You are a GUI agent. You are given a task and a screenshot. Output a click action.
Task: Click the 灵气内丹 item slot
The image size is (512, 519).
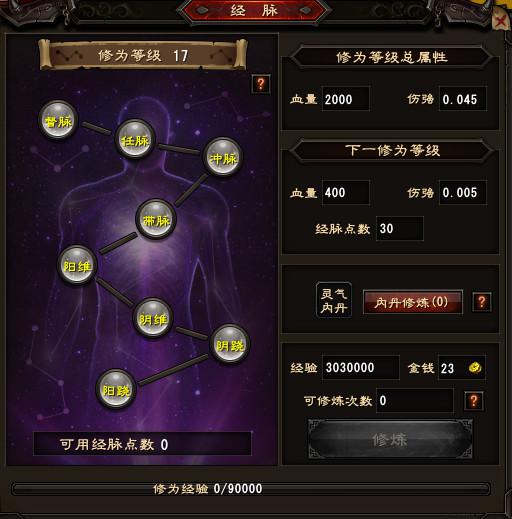click(334, 300)
